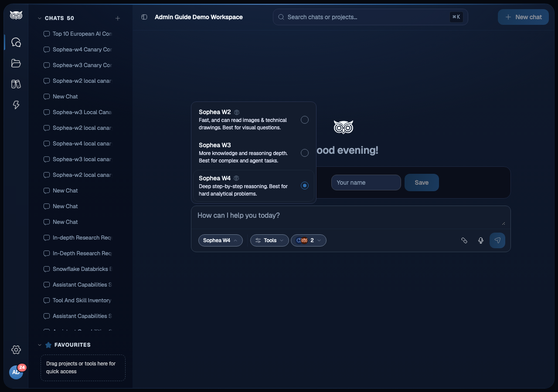Close the Sophea W4 model selector pill

pos(221,240)
